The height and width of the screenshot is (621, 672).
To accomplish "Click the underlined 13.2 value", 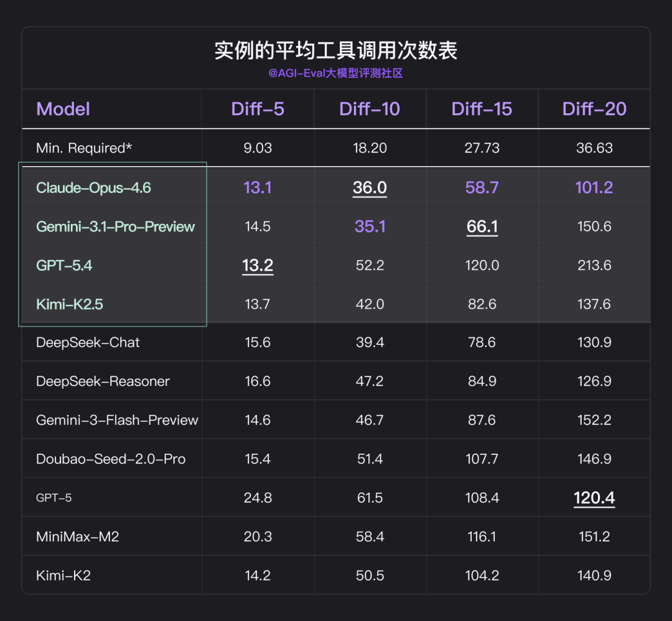I will point(258,266).
